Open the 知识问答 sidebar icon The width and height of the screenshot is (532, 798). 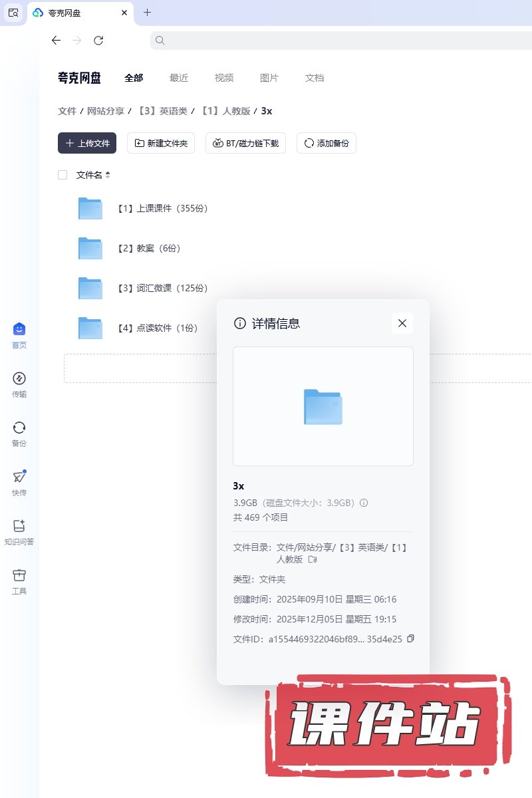[19, 526]
